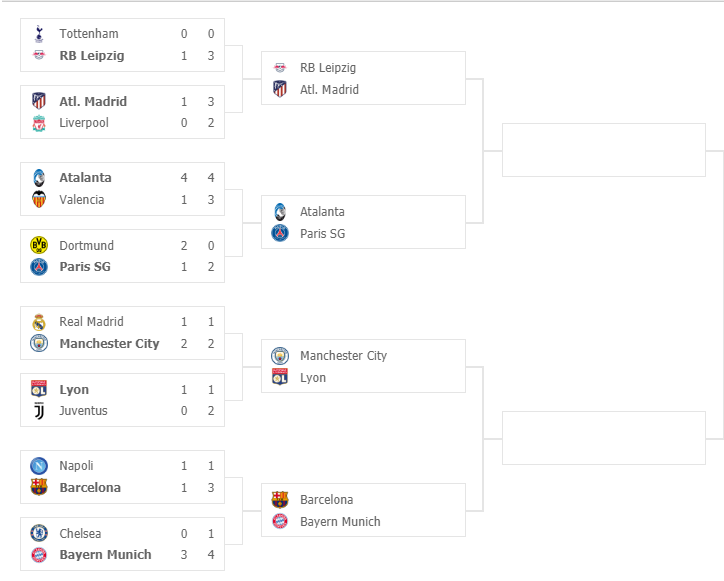Open Manchester City quarter-final team link
This screenshot has height=581, width=724.
[x=344, y=356]
